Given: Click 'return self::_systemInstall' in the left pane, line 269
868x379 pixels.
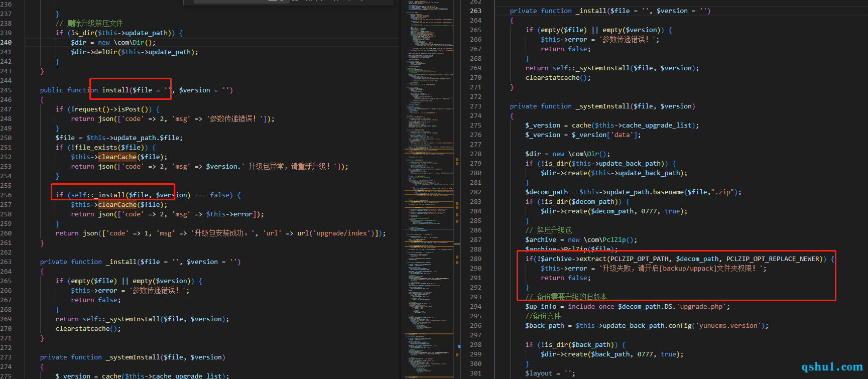Looking at the screenshot, I should (x=142, y=319).
